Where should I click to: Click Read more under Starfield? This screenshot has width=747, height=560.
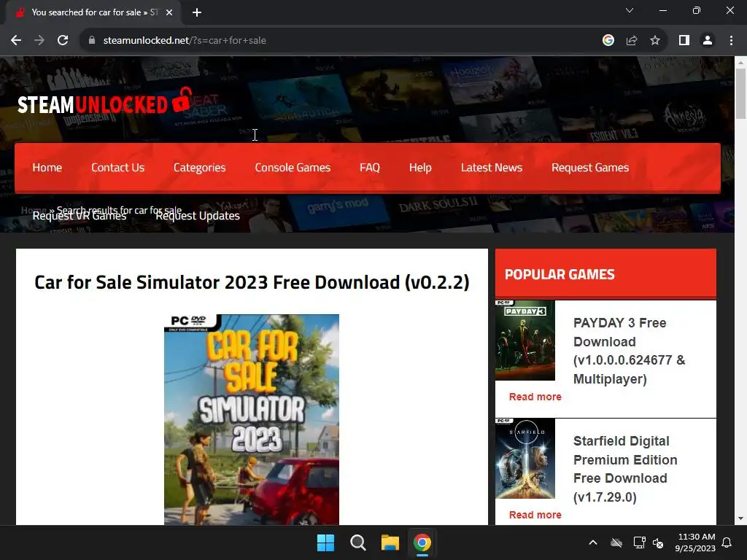[535, 515]
